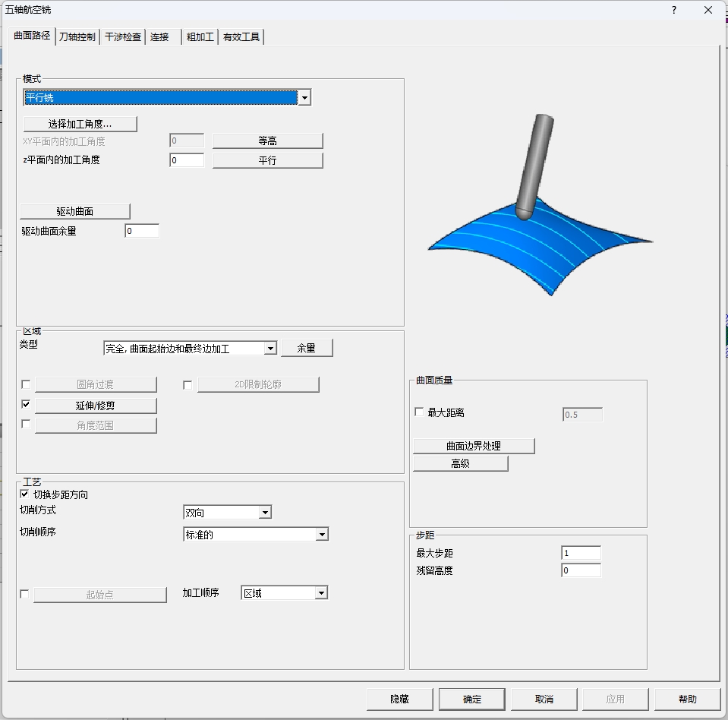Click the 曲面边界处理 button
Screen dimensions: 728x720
coord(474,446)
